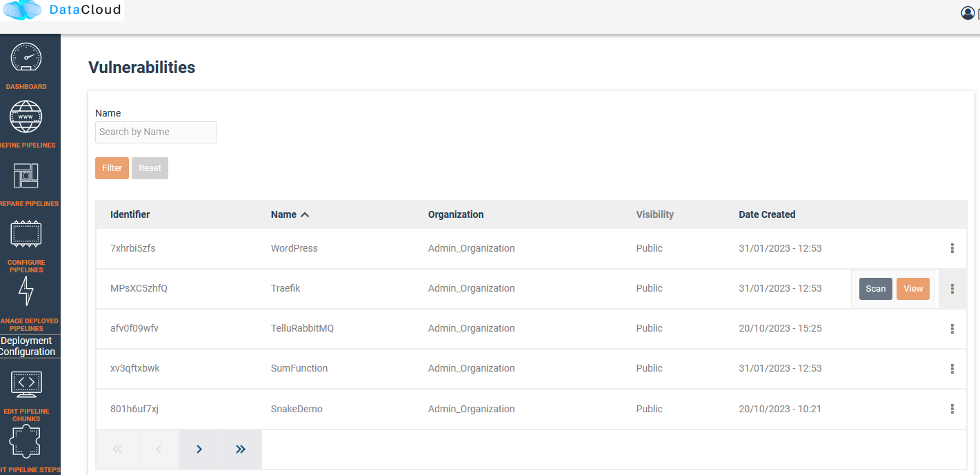Image resolution: width=980 pixels, height=475 pixels.
Task: Go to the next page of results
Action: coord(199,449)
